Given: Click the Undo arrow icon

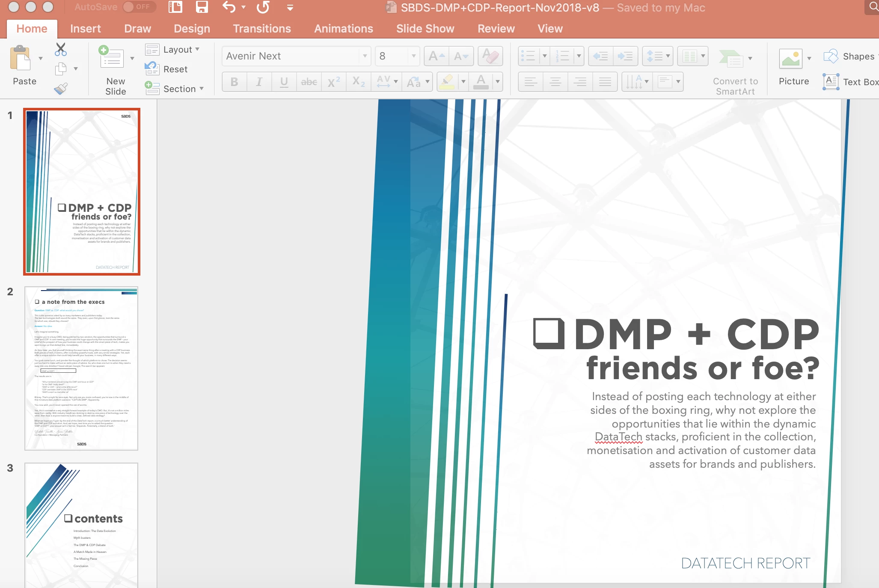Looking at the screenshot, I should coord(229,7).
